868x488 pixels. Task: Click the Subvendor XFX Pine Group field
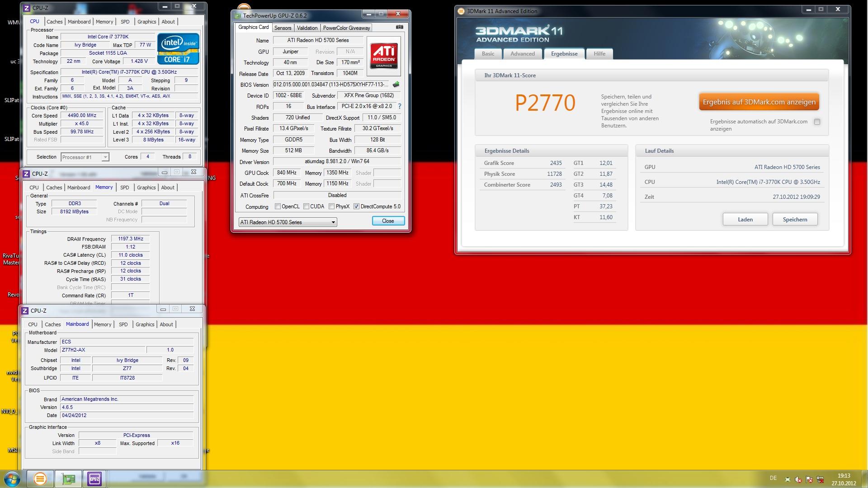point(369,95)
